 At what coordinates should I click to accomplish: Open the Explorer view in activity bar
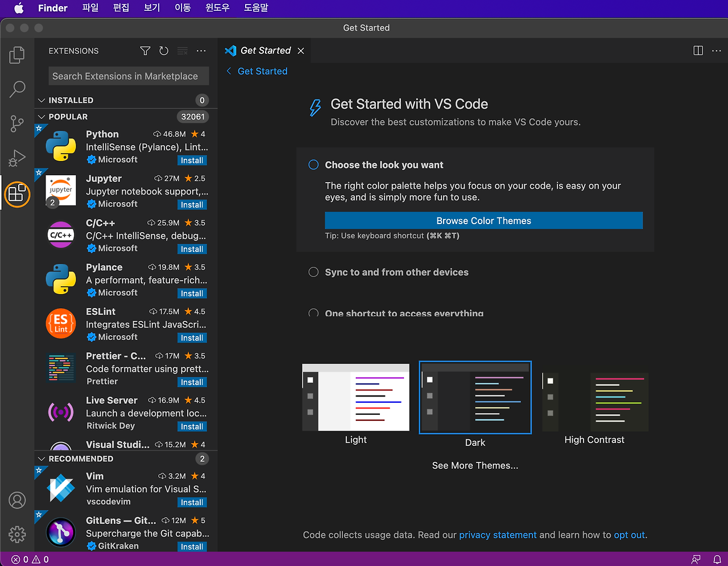coord(17,55)
